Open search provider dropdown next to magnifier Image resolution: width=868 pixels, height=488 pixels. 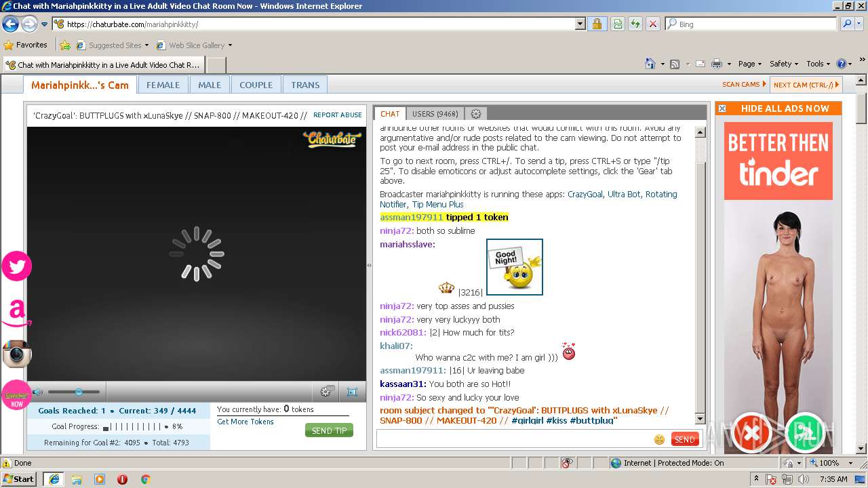point(860,24)
